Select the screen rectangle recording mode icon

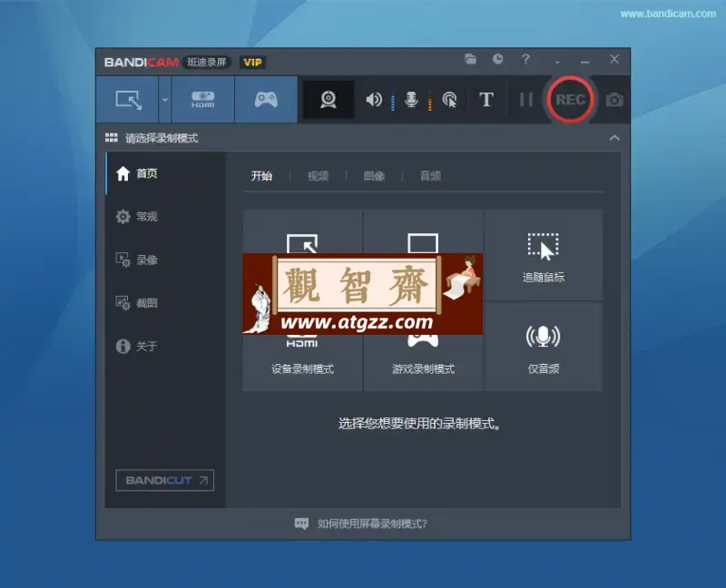coord(128,100)
